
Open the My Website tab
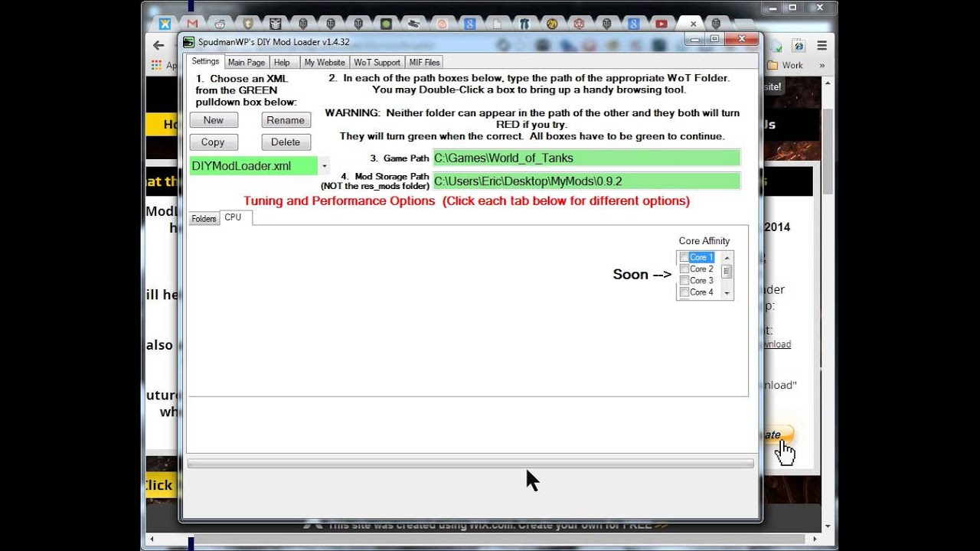(x=325, y=62)
